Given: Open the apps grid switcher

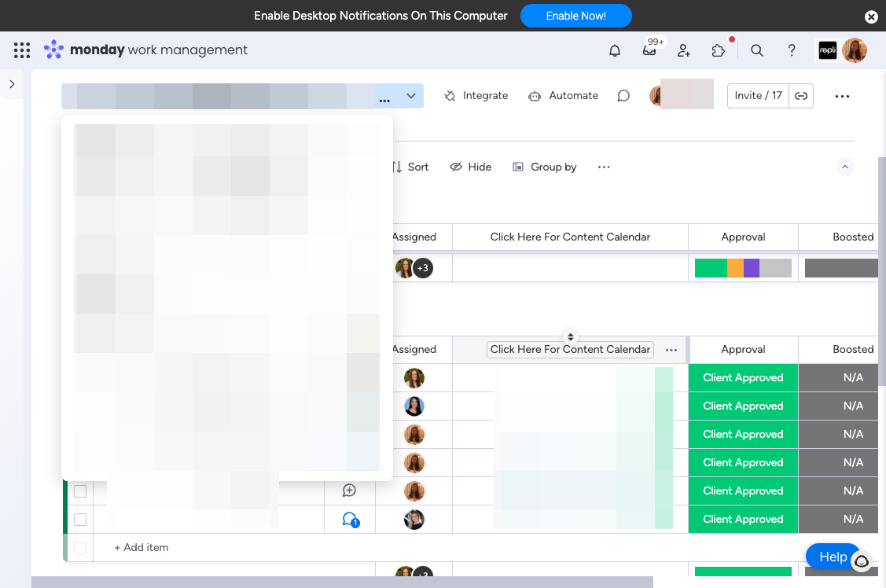Looking at the screenshot, I should (x=21, y=50).
